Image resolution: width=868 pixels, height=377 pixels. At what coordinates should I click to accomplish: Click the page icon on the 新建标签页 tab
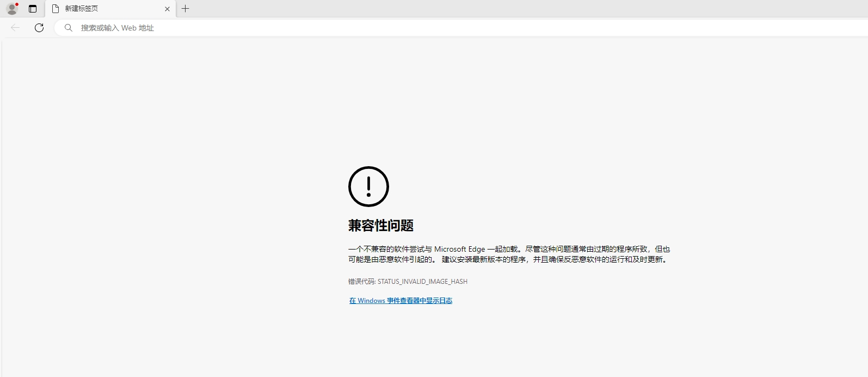point(56,9)
